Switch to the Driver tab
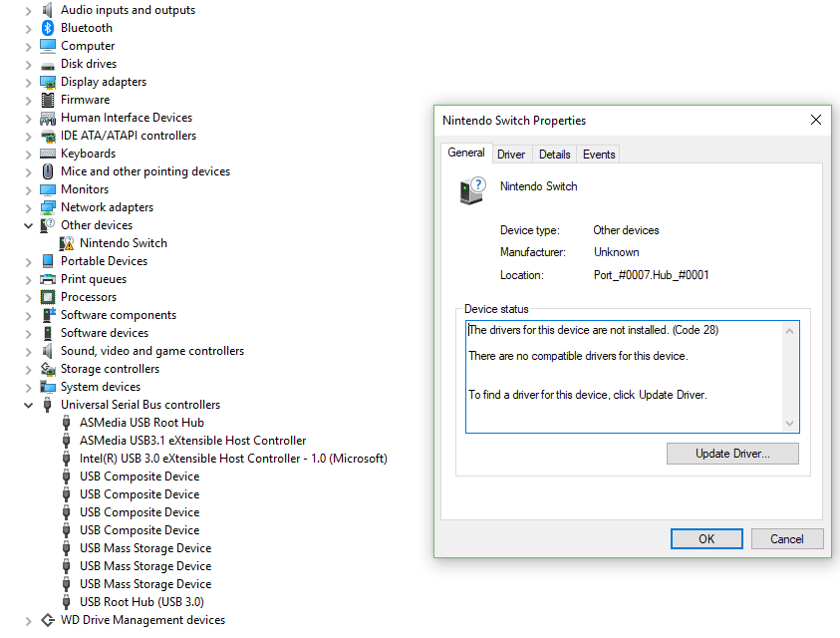The width and height of the screenshot is (840, 638). [x=511, y=155]
